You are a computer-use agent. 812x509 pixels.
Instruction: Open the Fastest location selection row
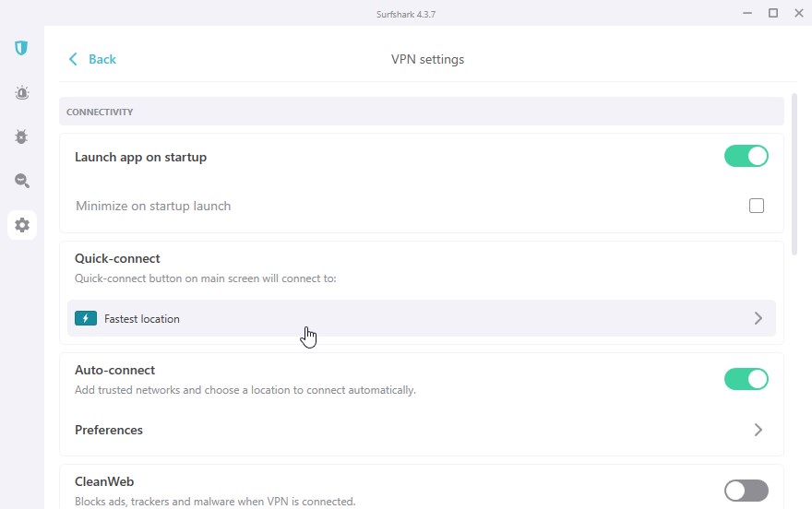pyautogui.click(x=422, y=318)
